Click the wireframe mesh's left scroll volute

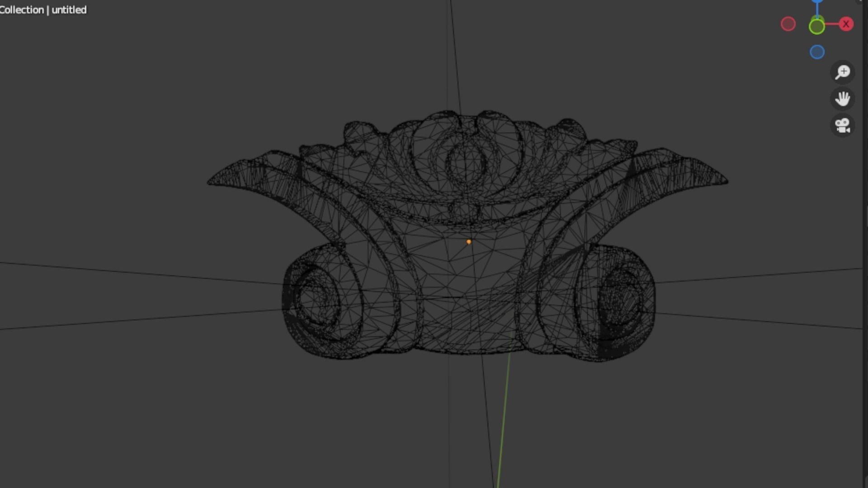tap(322, 300)
